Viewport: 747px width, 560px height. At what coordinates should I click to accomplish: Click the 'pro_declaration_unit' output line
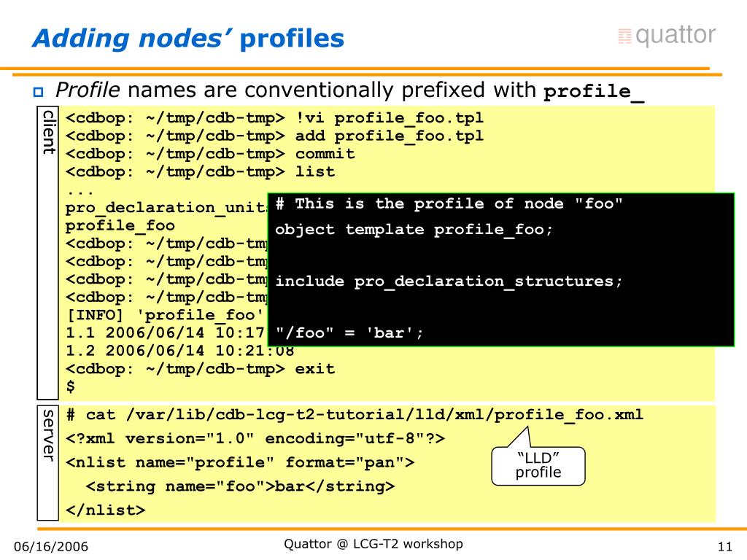(166, 208)
